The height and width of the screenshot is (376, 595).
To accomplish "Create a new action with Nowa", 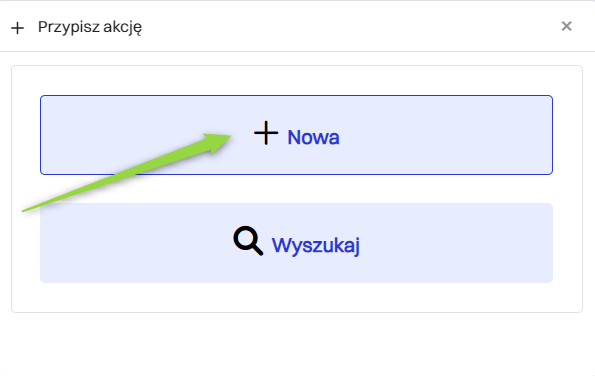I will (296, 135).
